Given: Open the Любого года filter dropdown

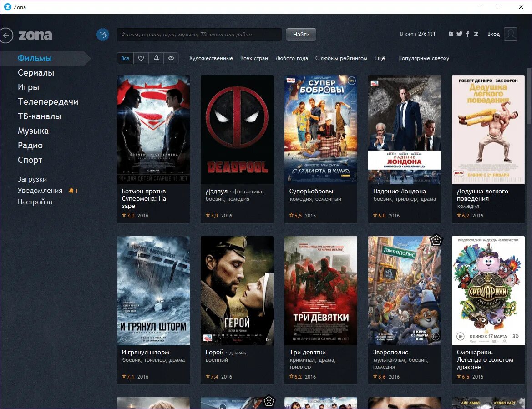Looking at the screenshot, I should tap(291, 58).
